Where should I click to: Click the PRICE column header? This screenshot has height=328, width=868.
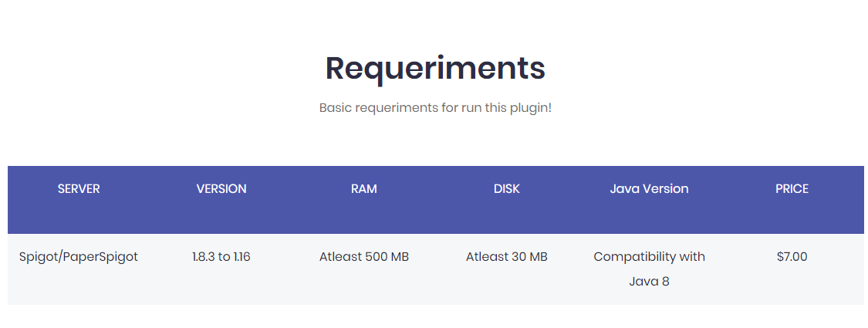792,188
